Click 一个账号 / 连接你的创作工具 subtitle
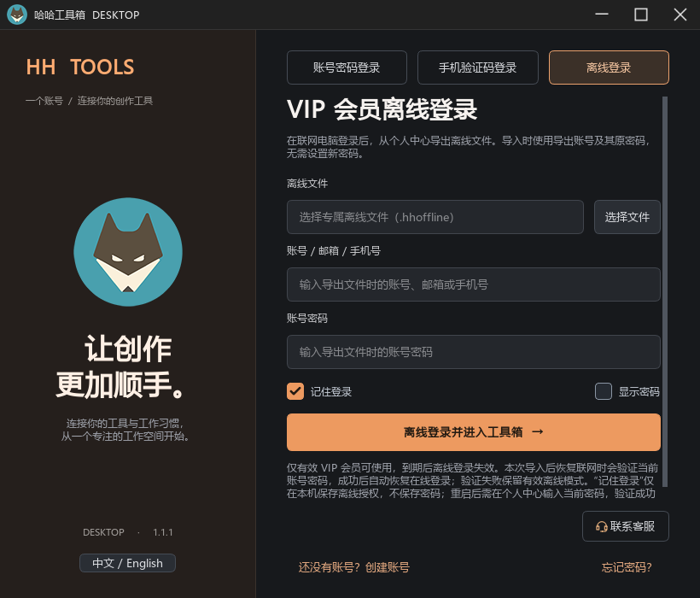700x598 pixels. pyautogui.click(x=89, y=101)
